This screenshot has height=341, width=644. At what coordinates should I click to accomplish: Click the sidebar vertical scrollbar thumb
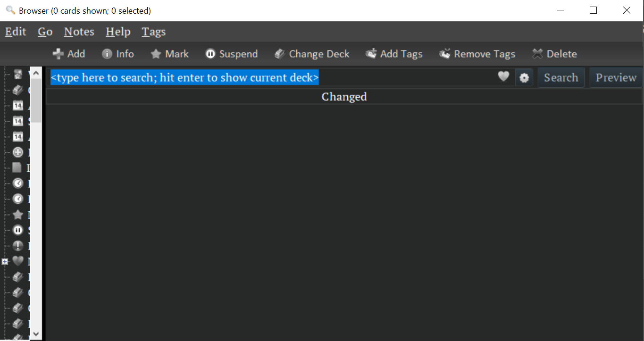coord(36,100)
